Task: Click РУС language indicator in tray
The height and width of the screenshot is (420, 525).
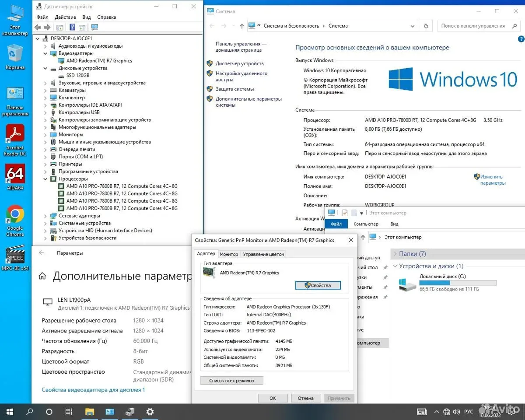Action: pos(469,412)
